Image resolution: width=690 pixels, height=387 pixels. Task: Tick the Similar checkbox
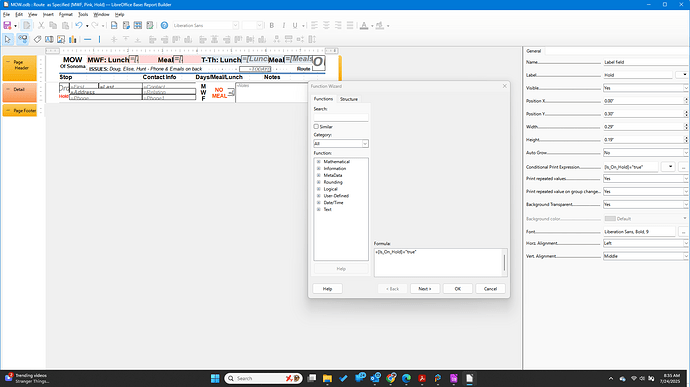(316, 126)
